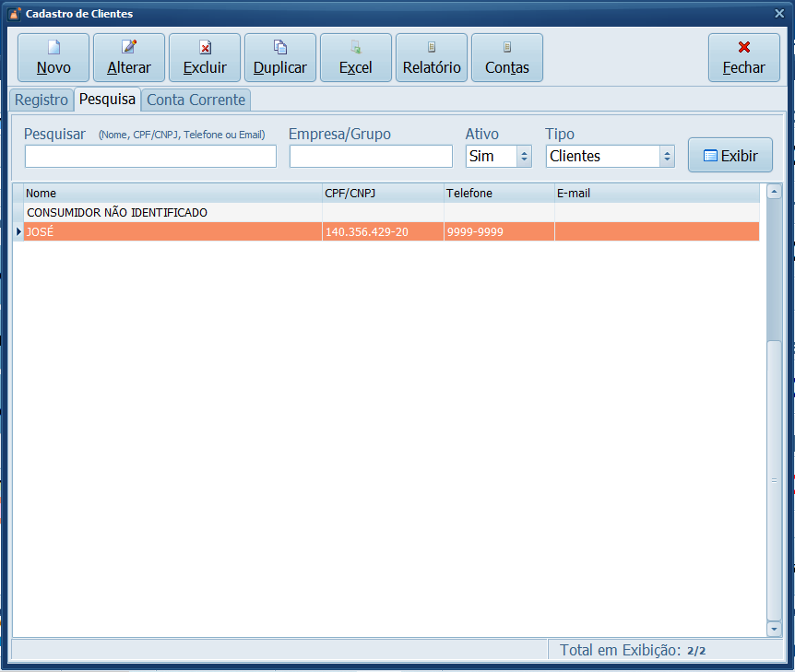
Task: Click the E-mail column header
Action: click(x=657, y=193)
